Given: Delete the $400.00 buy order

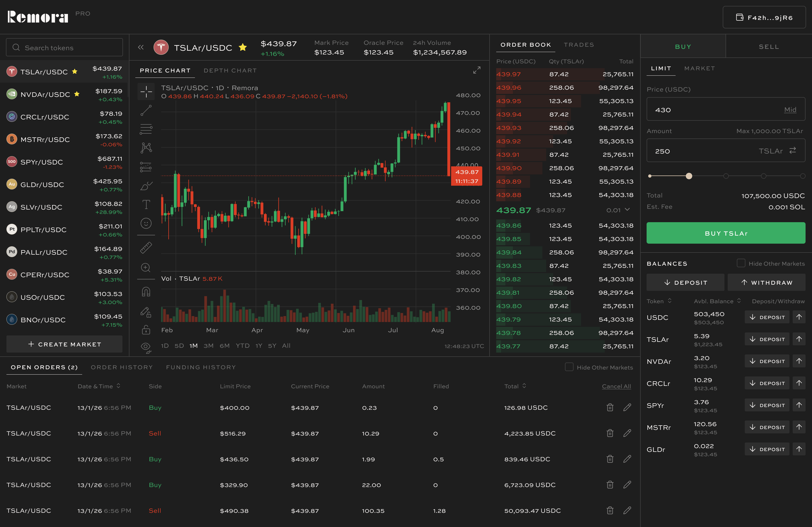Looking at the screenshot, I should coord(610,407).
